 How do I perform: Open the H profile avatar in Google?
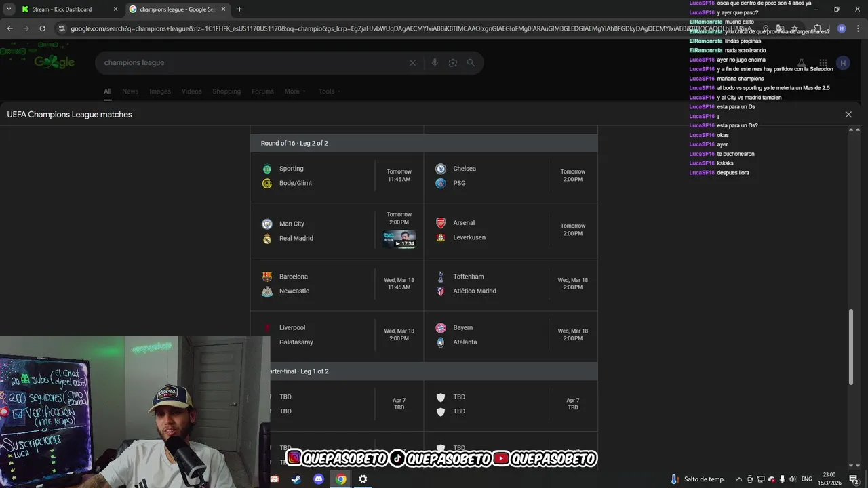click(843, 63)
